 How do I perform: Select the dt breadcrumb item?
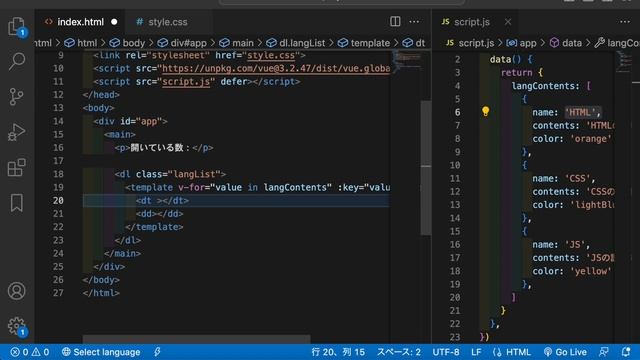tap(413, 43)
